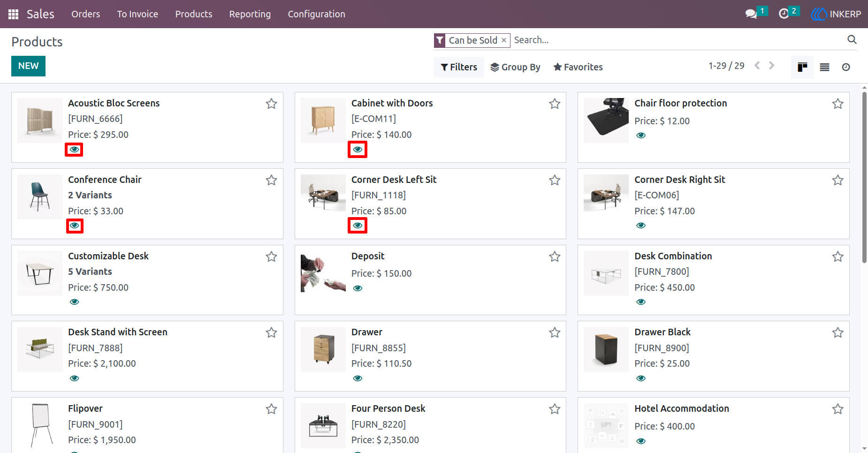868x453 pixels.
Task: Open the Configuration menu
Action: [x=317, y=14]
